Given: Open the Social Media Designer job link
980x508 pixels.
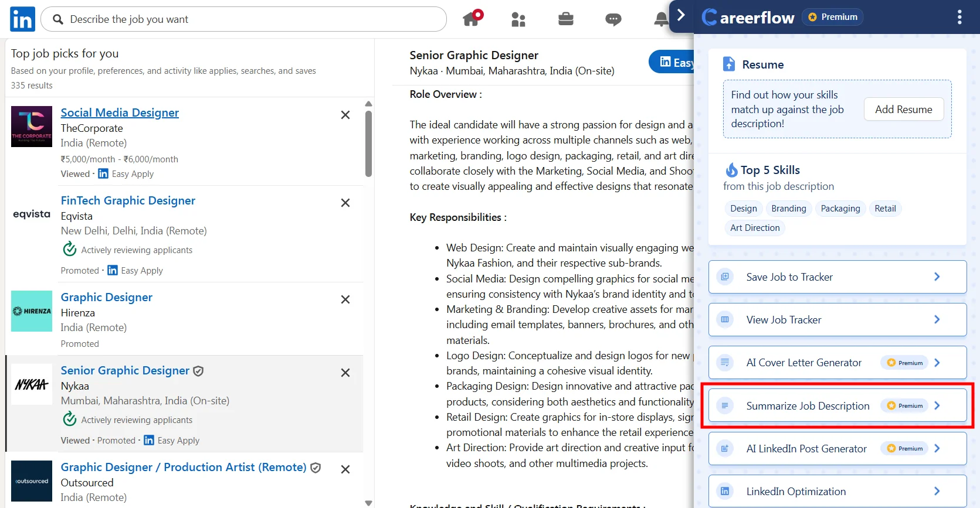Looking at the screenshot, I should pyautogui.click(x=120, y=112).
